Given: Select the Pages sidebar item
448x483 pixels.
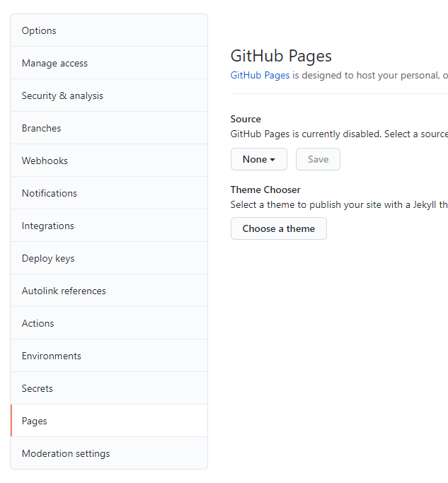Looking at the screenshot, I should (x=34, y=421).
